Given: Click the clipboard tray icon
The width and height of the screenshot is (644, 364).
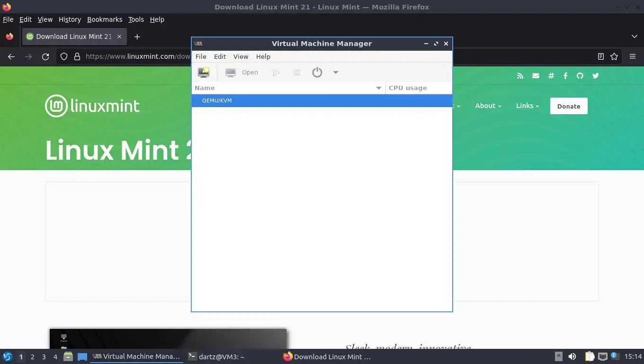Looking at the screenshot, I should (590, 356).
